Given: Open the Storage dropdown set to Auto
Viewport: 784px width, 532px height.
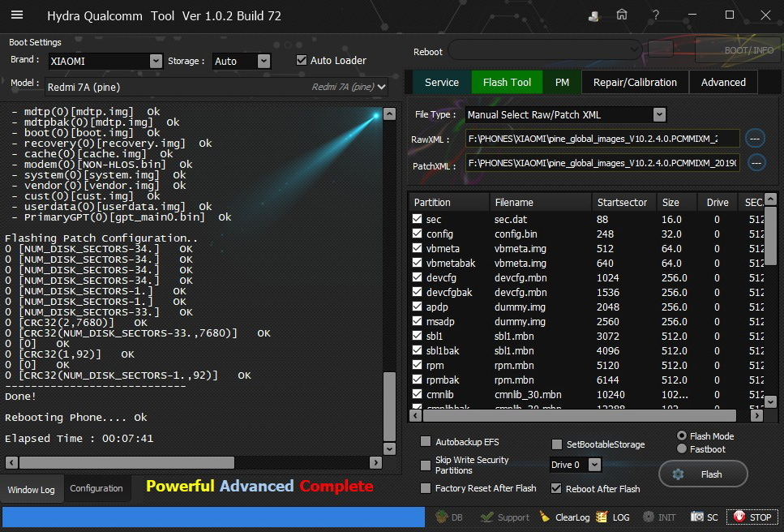Looking at the screenshot, I should (x=264, y=61).
